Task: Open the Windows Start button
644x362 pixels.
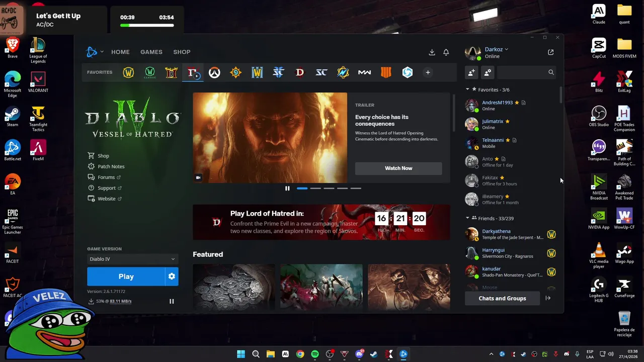Action: point(241,354)
